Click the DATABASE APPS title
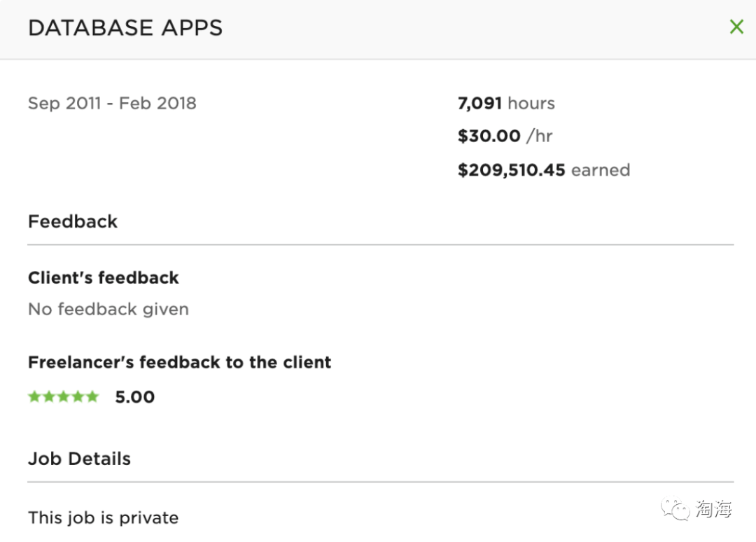This screenshot has height=542, width=756. [125, 28]
